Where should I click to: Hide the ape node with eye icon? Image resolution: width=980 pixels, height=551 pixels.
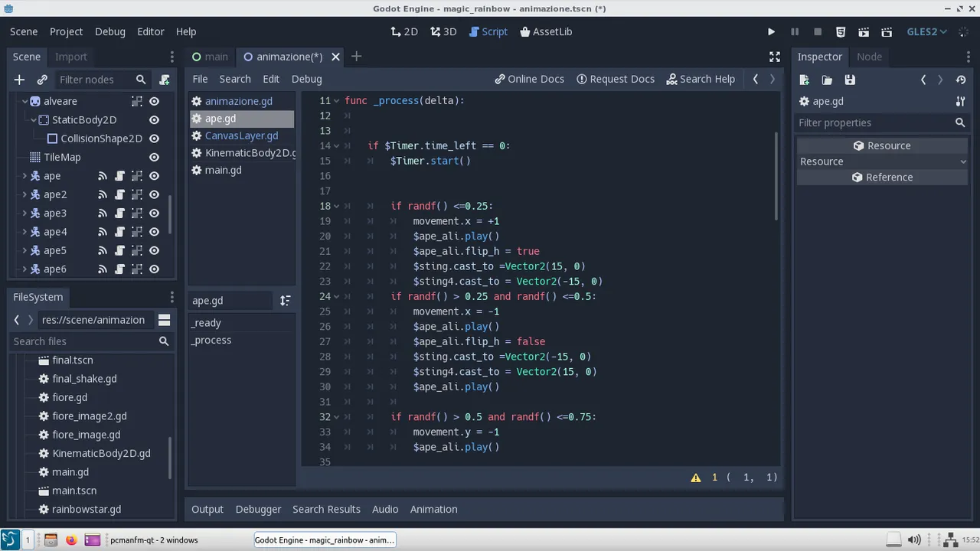(154, 176)
